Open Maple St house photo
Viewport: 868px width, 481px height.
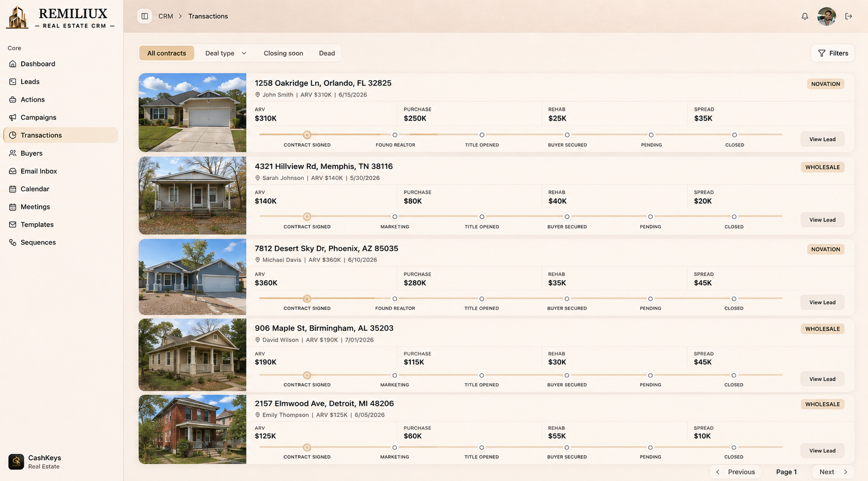tap(192, 355)
